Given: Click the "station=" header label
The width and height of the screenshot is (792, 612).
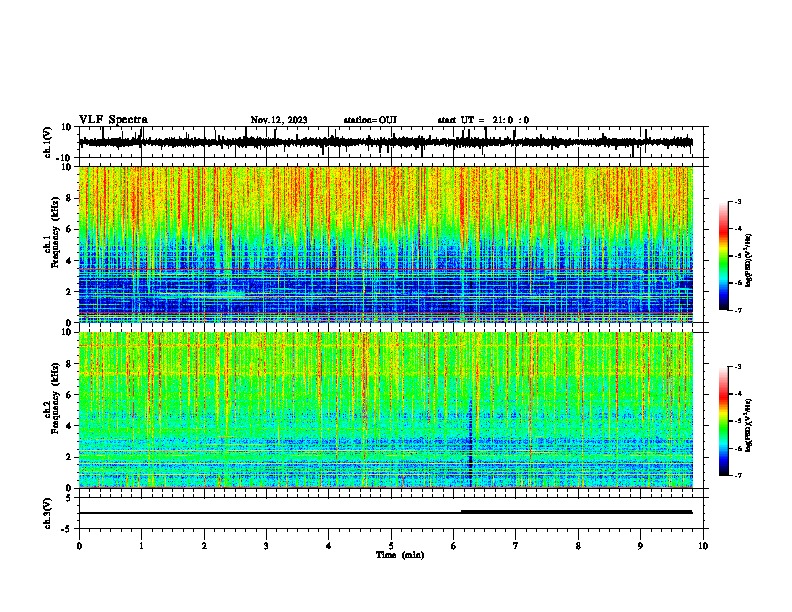Looking at the screenshot, I should (x=361, y=120).
